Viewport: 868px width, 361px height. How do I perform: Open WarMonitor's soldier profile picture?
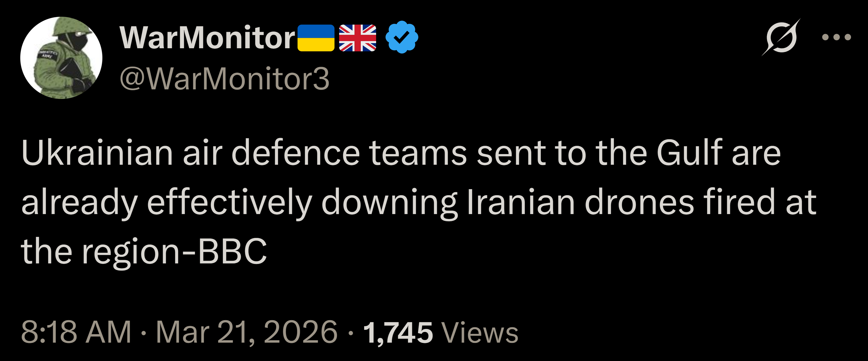point(61,58)
